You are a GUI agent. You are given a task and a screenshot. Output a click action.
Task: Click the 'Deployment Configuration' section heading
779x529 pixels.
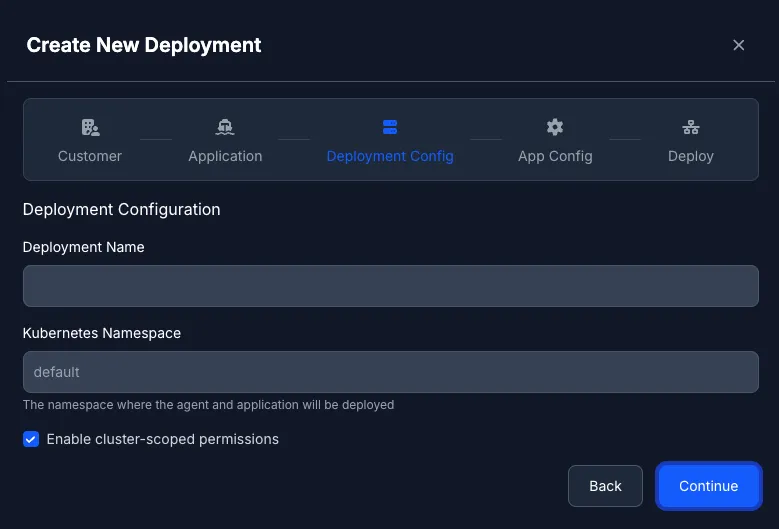coord(121,209)
